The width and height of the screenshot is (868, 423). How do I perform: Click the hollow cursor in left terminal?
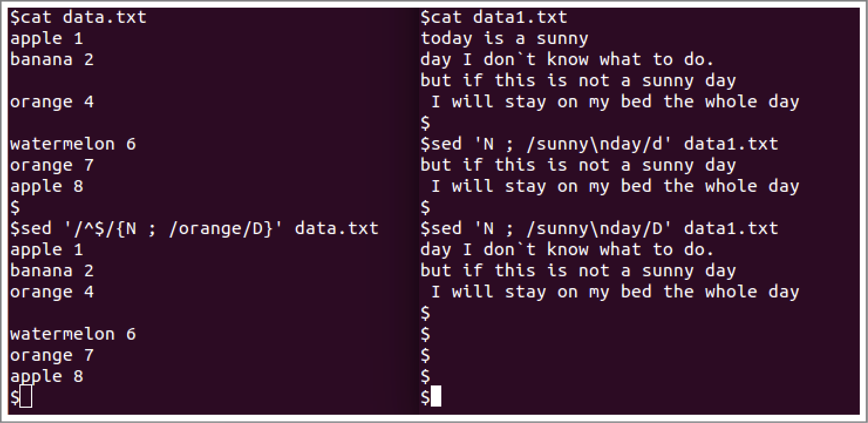click(26, 397)
